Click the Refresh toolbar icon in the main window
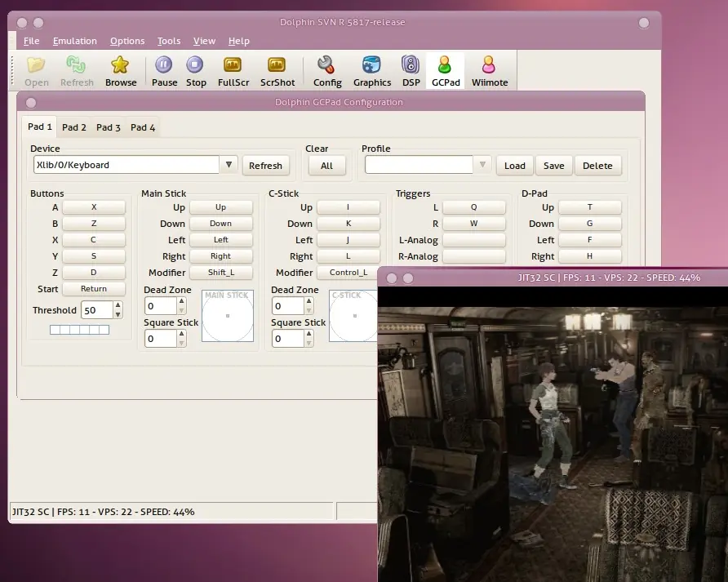 click(x=77, y=71)
